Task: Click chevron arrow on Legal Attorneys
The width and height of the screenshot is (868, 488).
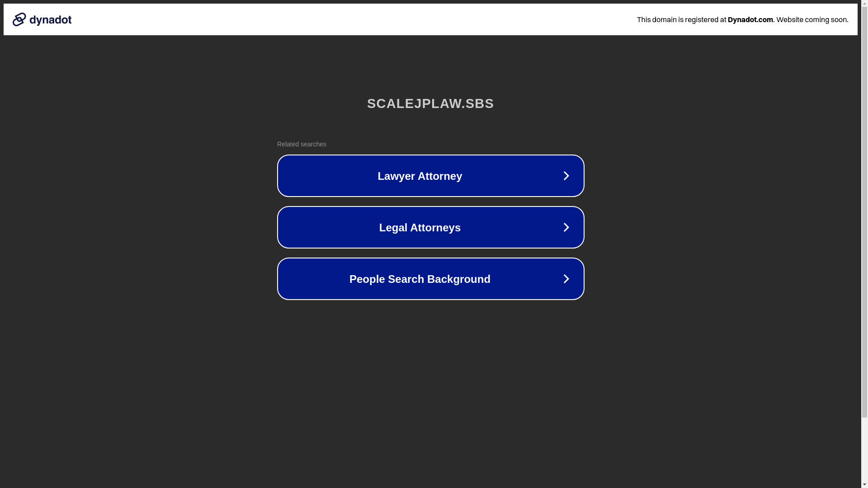Action: [x=566, y=227]
